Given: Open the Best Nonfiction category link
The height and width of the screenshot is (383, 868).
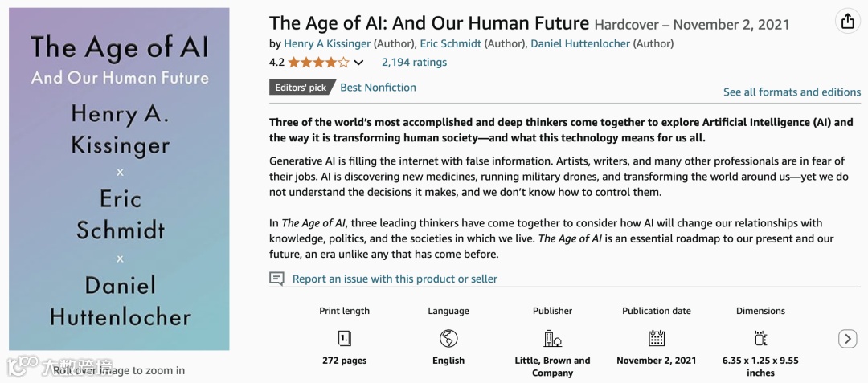Looking at the screenshot, I should [378, 87].
